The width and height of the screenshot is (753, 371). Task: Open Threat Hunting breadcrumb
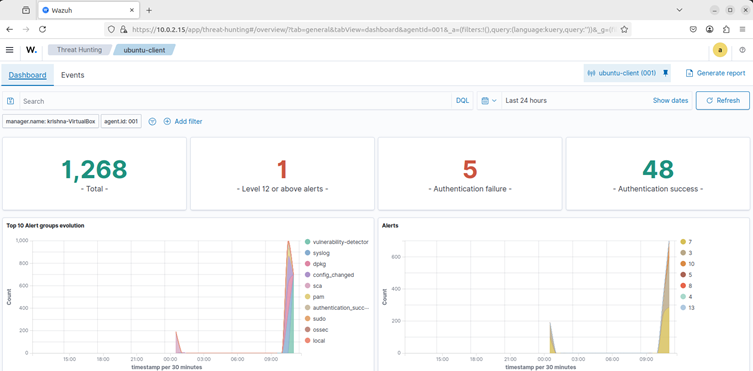tap(79, 50)
